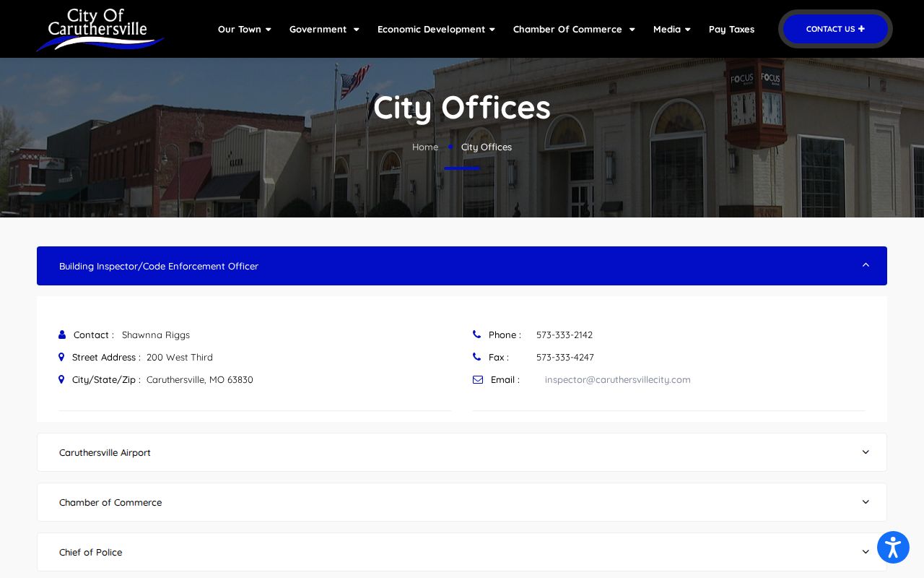
Task: Click the City Of Caruthersville logo
Action: coord(100,30)
